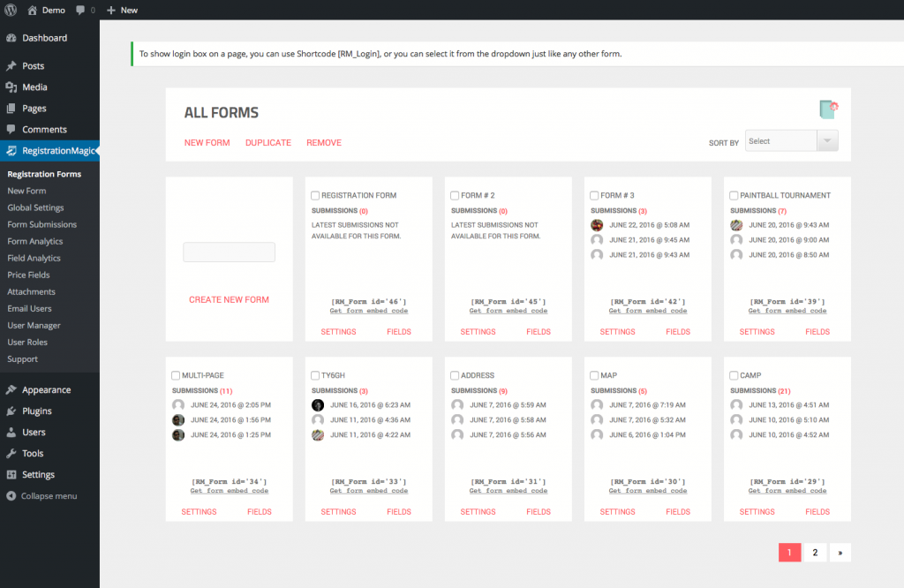The width and height of the screenshot is (904, 588).
Task: Open Appearance via the sidebar brush icon
Action: tap(10, 389)
